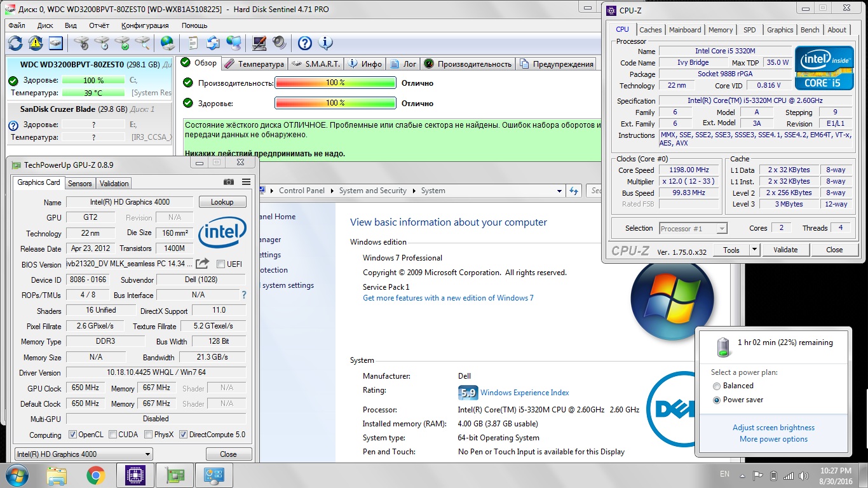This screenshot has width=868, height=488.
Task: Open Chrome from the taskbar
Action: [96, 475]
